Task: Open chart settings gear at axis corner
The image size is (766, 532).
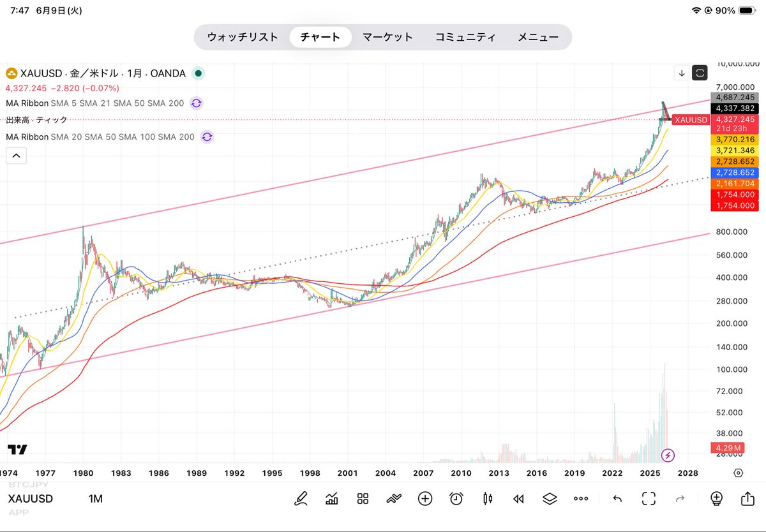Action: (x=739, y=473)
